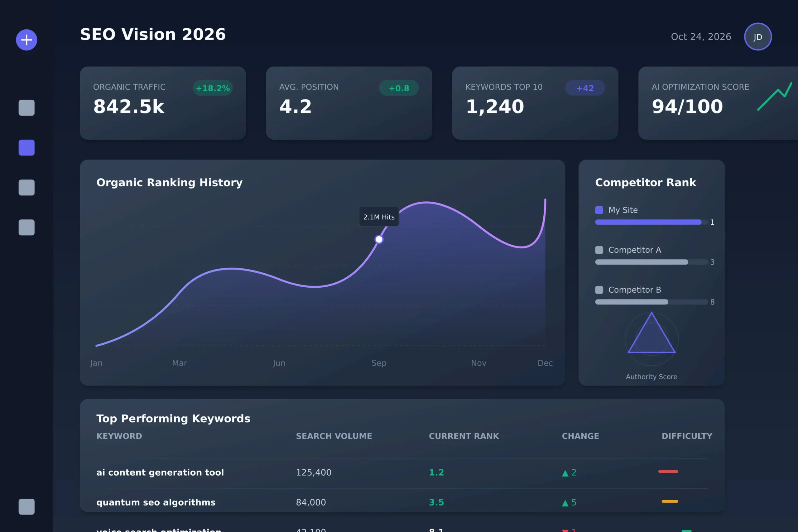Open the Organic Traffic card
The width and height of the screenshot is (798, 532).
point(163,103)
